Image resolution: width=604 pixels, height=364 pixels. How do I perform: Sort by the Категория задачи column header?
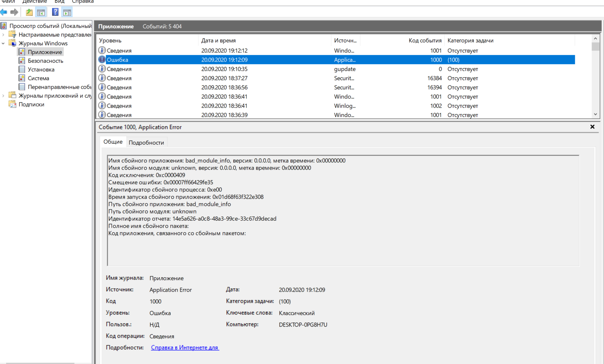click(510, 40)
